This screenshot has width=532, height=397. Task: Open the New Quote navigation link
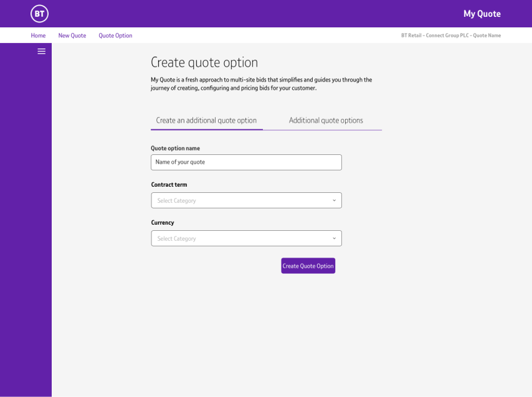click(x=72, y=35)
